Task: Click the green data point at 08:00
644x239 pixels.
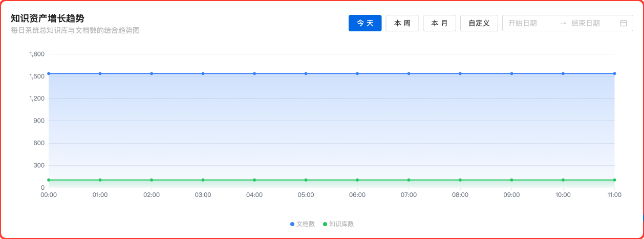Action: (x=460, y=180)
